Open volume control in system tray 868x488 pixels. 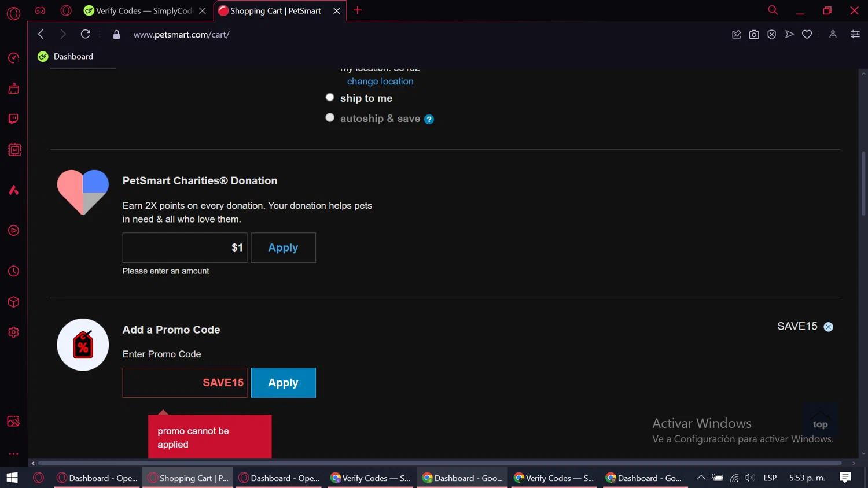point(750,478)
